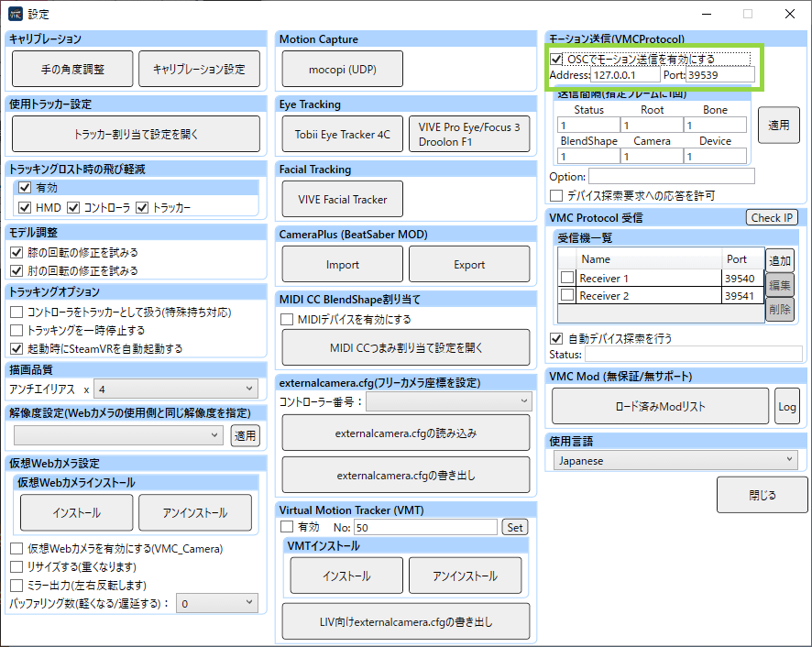Click the Address field showing 127.0.0.1
Image resolution: width=812 pixels, height=647 pixels.
[626, 75]
